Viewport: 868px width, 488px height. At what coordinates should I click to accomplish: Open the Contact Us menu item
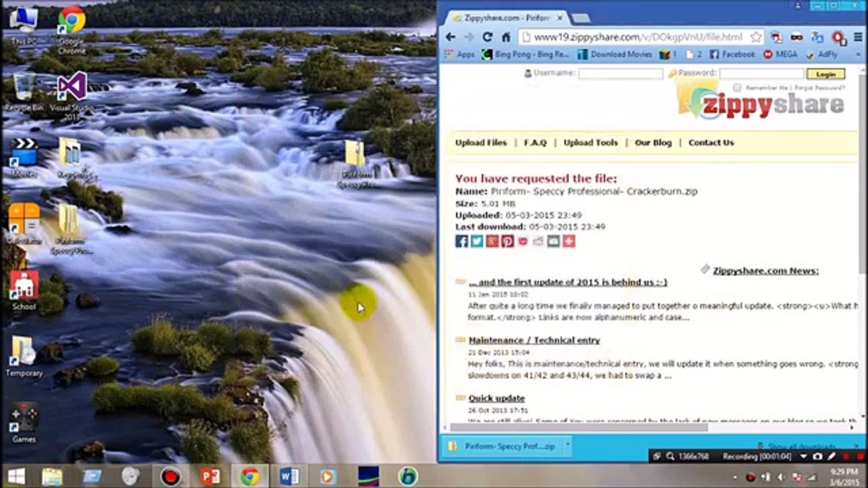pyautogui.click(x=711, y=142)
